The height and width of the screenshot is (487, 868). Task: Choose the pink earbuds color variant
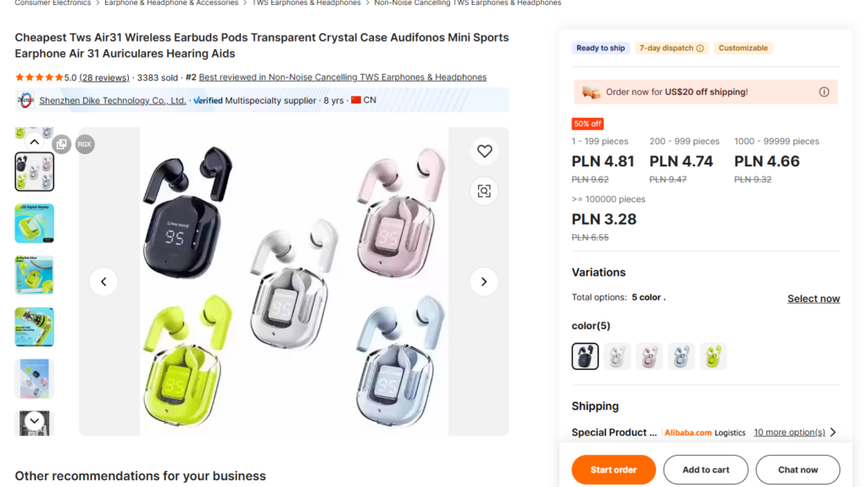click(x=649, y=356)
